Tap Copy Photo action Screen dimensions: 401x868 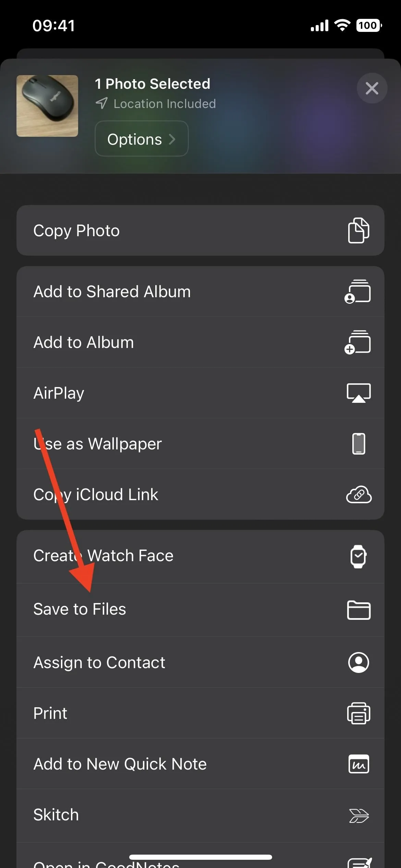pos(200,230)
